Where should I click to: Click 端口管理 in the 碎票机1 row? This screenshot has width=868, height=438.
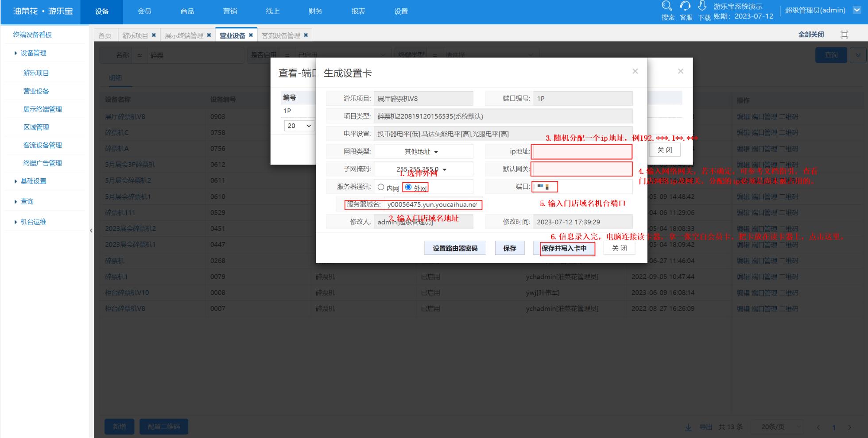click(x=764, y=277)
